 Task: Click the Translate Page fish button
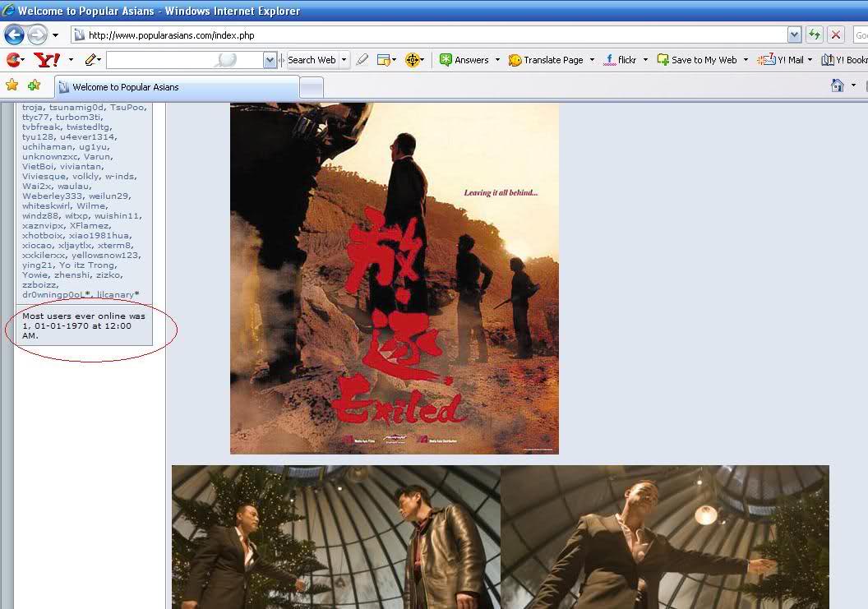[546, 60]
